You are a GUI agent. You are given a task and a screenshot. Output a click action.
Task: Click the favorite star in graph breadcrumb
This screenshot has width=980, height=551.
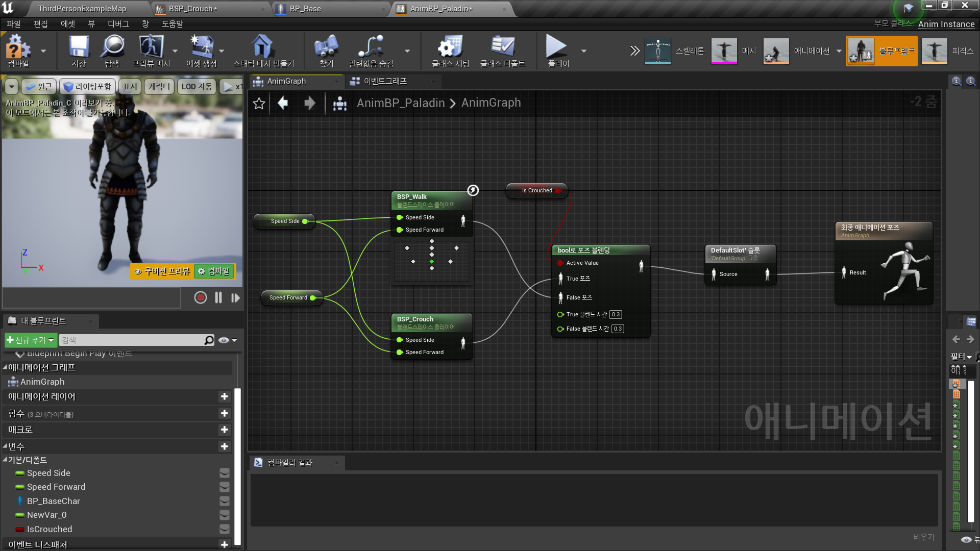[x=259, y=104]
